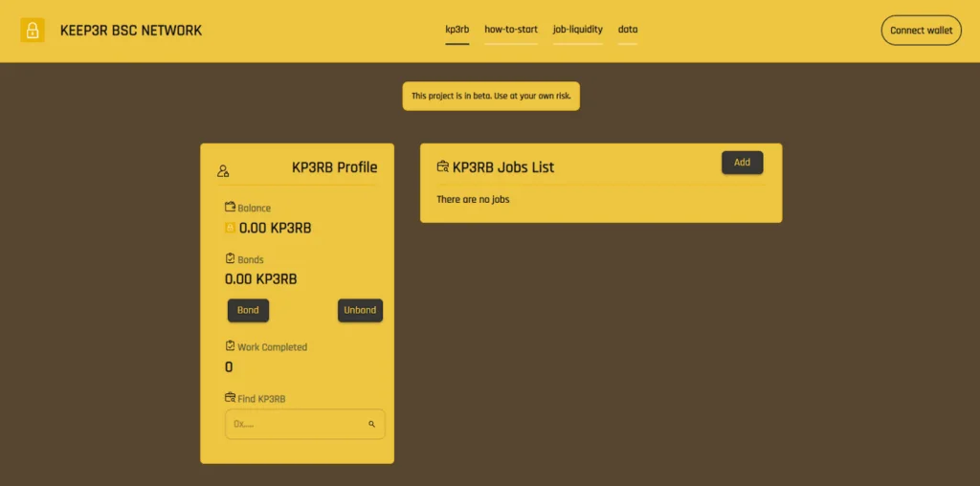Image resolution: width=980 pixels, height=486 pixels.
Task: Click the beta risk warning banner
Action: point(491,96)
